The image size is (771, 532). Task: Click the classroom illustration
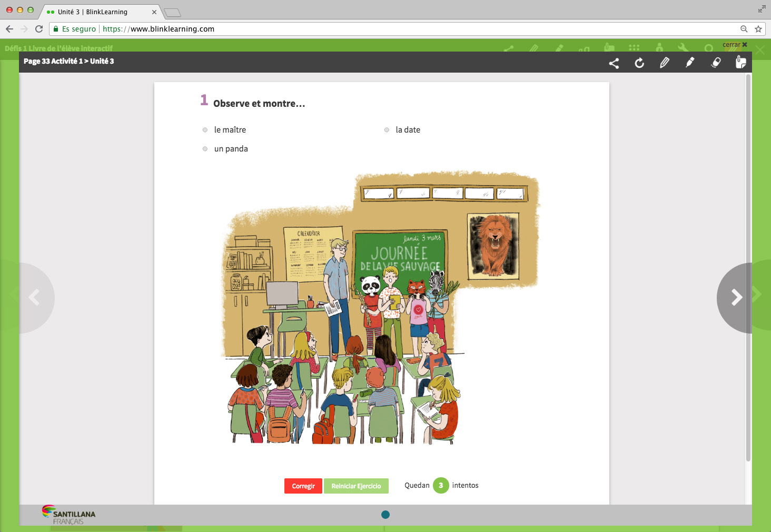click(380, 308)
